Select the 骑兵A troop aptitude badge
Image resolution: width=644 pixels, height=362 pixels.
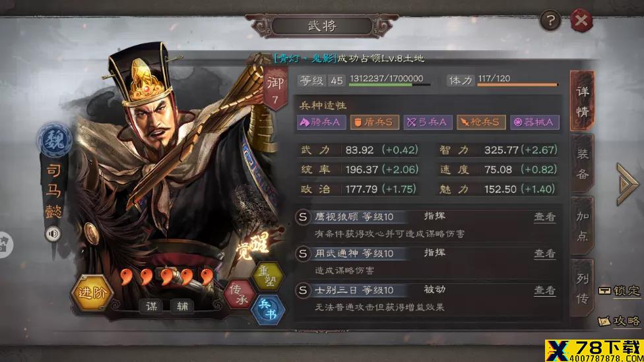321,122
